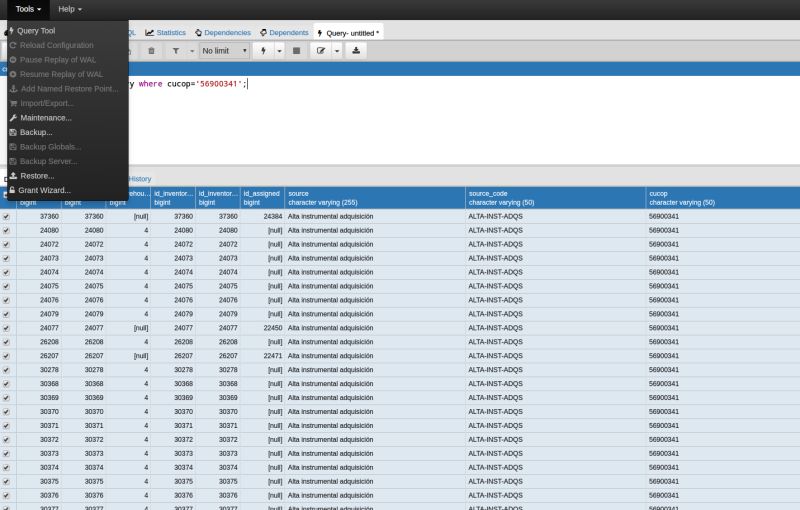The width and height of the screenshot is (800, 510).
Task: Select Restore... in Tools menu
Action: pyautogui.click(x=67, y=176)
